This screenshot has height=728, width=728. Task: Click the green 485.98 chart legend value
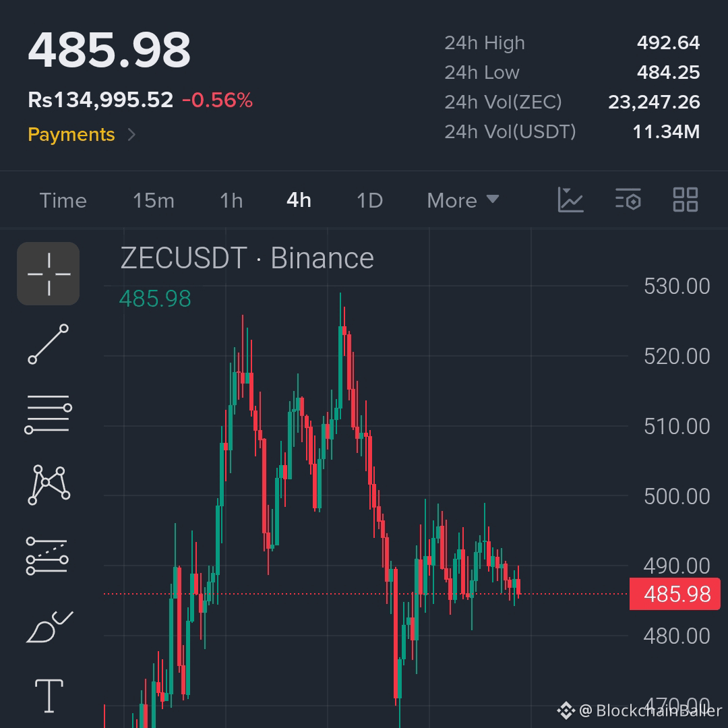(x=155, y=299)
